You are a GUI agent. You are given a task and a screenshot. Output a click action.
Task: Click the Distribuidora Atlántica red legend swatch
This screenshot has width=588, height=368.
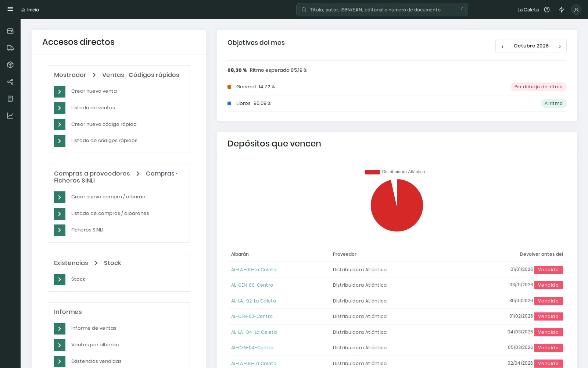pyautogui.click(x=372, y=172)
